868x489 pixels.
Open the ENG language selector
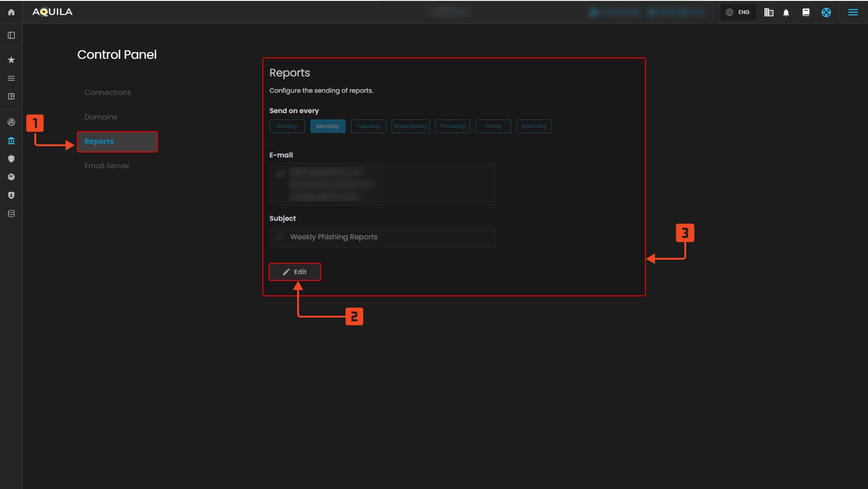(738, 12)
